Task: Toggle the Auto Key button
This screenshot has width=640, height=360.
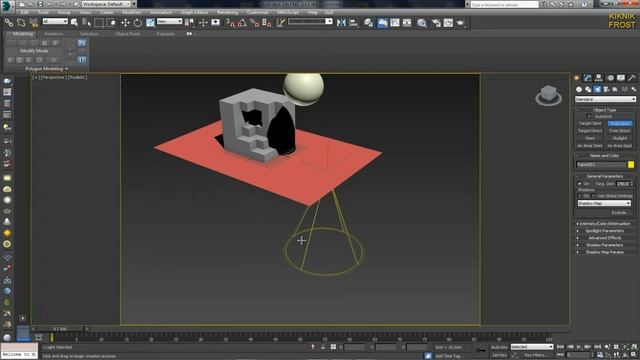Action: (x=499, y=347)
